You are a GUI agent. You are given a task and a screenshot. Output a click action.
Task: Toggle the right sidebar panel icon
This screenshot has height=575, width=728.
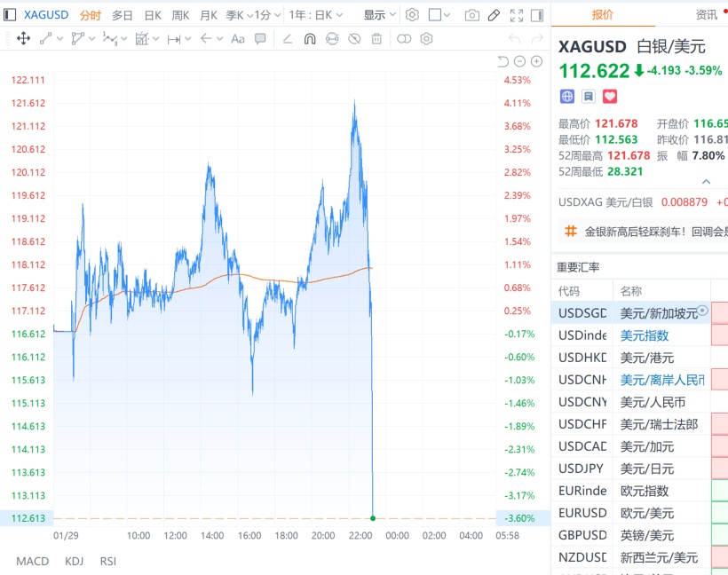pyautogui.click(x=537, y=15)
